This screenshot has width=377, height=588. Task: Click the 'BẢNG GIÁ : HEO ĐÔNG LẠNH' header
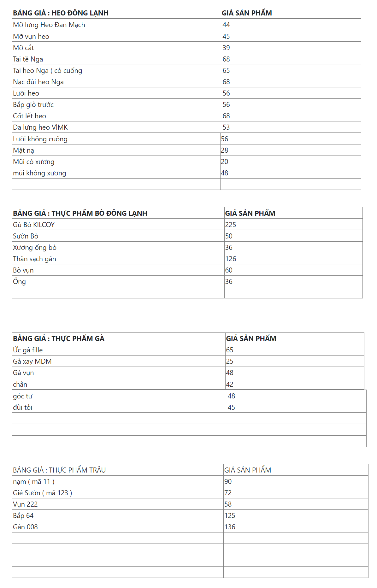[x=61, y=13]
